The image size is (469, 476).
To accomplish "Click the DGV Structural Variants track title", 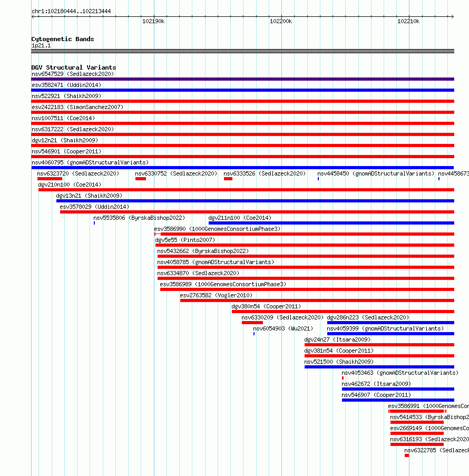I will (73, 67).
